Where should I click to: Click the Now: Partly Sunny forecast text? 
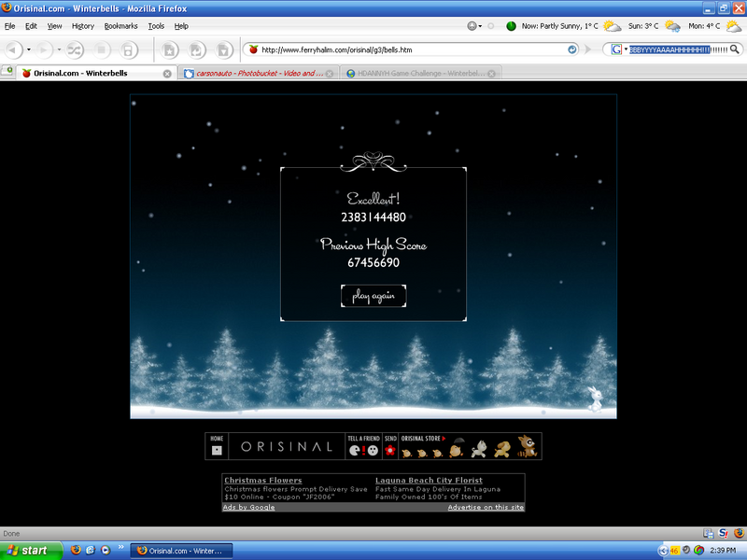click(x=559, y=26)
